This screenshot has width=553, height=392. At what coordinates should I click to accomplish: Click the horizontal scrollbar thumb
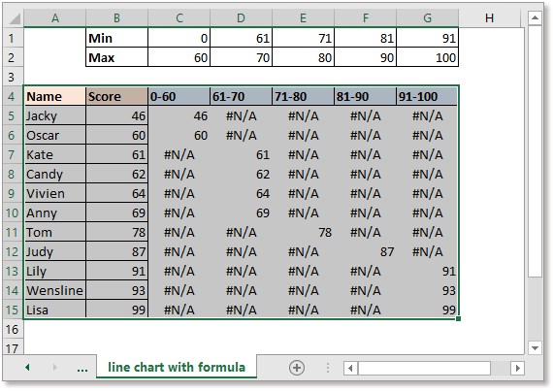click(x=424, y=369)
